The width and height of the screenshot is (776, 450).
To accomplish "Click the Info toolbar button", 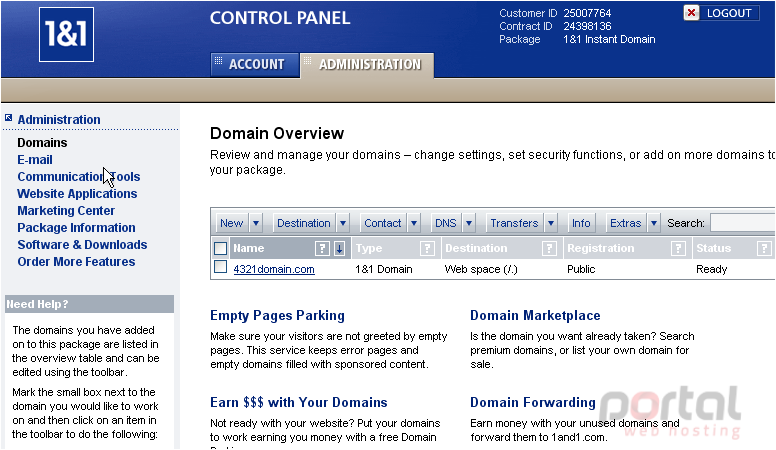I will coord(581,223).
